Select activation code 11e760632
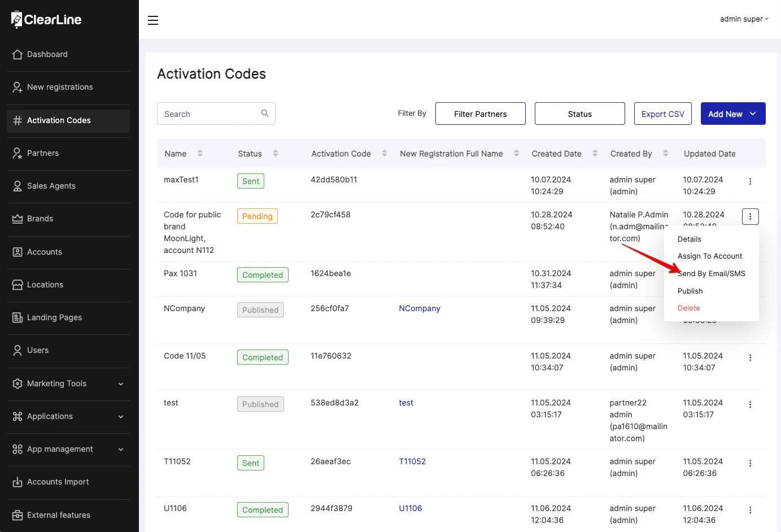Image resolution: width=781 pixels, height=532 pixels. point(331,356)
